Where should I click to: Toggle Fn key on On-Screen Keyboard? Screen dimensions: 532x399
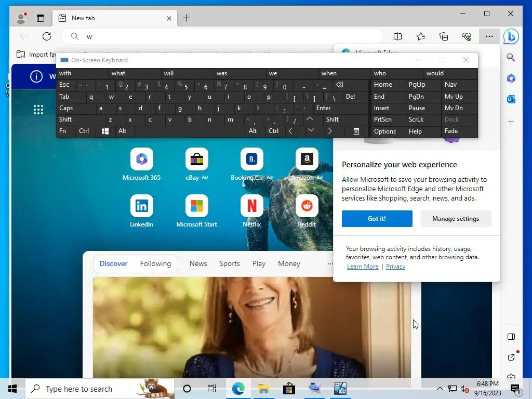[66, 131]
